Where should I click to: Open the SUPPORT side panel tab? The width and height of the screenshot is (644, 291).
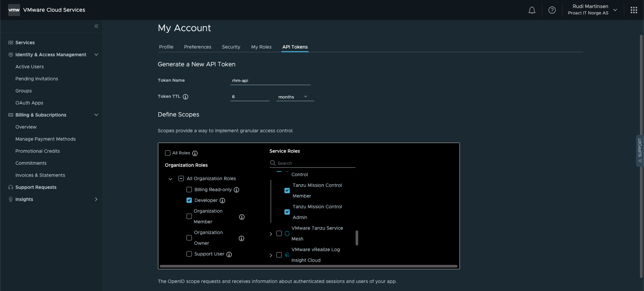click(x=640, y=151)
